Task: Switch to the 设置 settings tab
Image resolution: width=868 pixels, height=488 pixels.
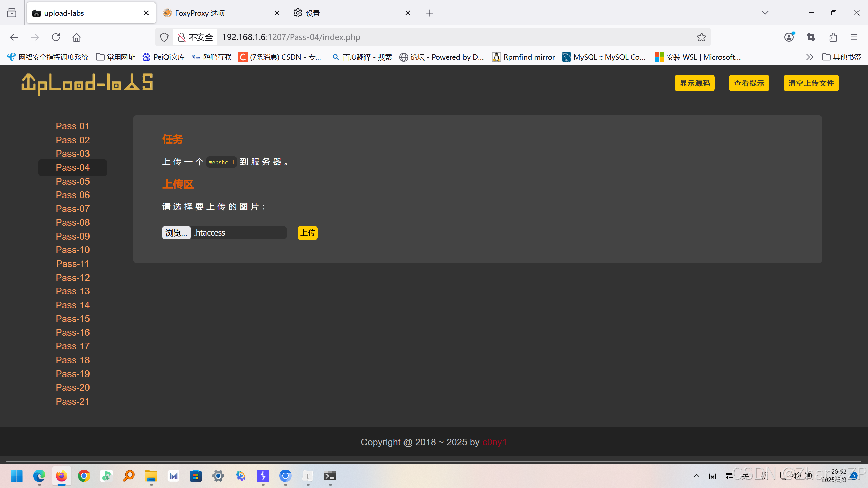Action: click(x=313, y=13)
